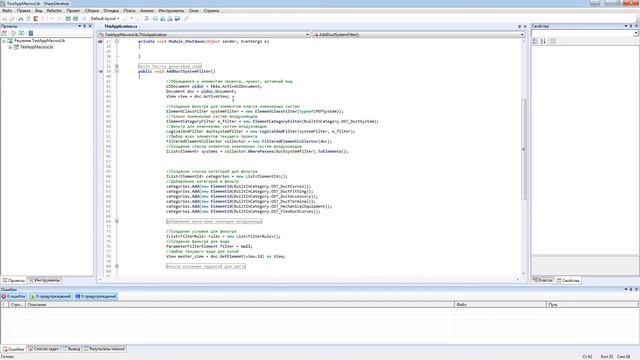Open the Свойства object selector combo box
The width and height of the screenshot is (640, 360).
[x=584, y=33]
